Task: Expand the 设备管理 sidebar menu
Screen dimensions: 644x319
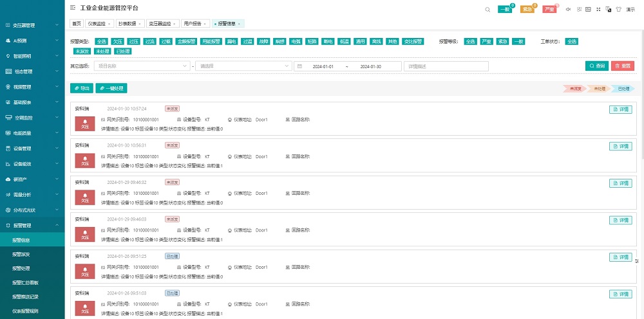Action: point(32,149)
